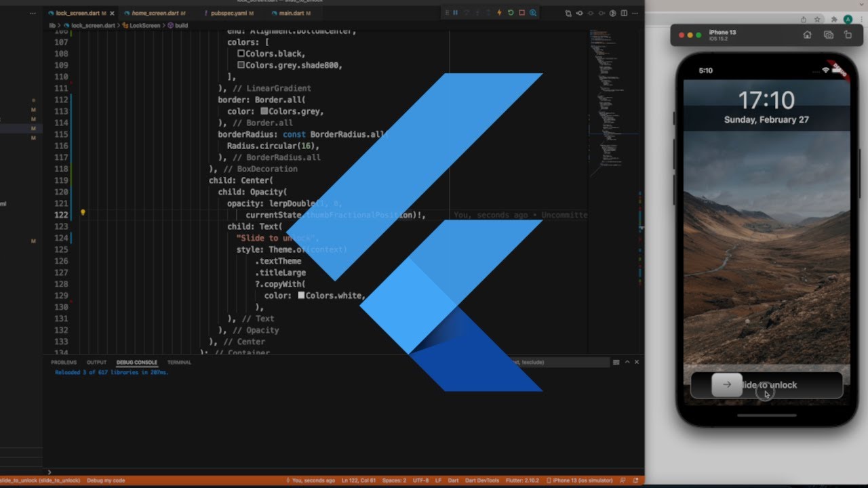The width and height of the screenshot is (868, 488).
Task: Click the slide-to-unlock arrow thumb in simulator
Action: coord(727,385)
